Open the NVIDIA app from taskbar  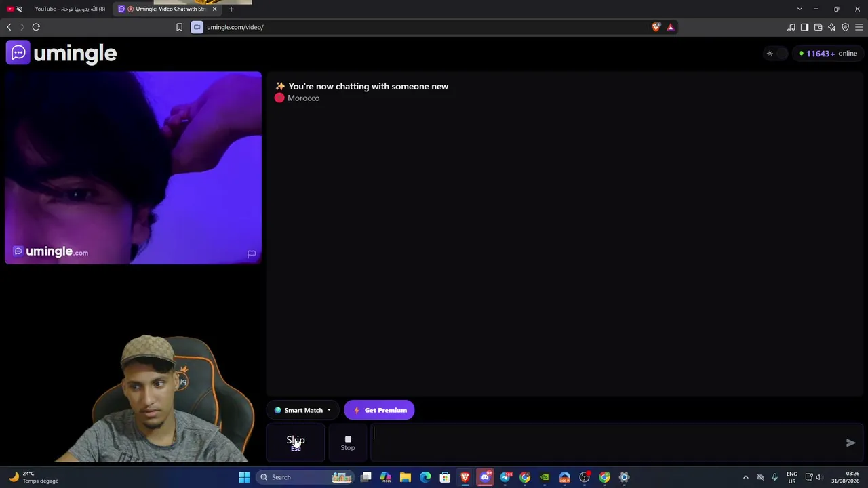(545, 477)
